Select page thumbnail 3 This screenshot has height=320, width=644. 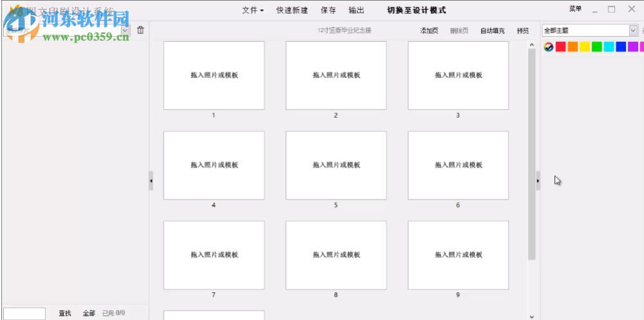pos(458,75)
